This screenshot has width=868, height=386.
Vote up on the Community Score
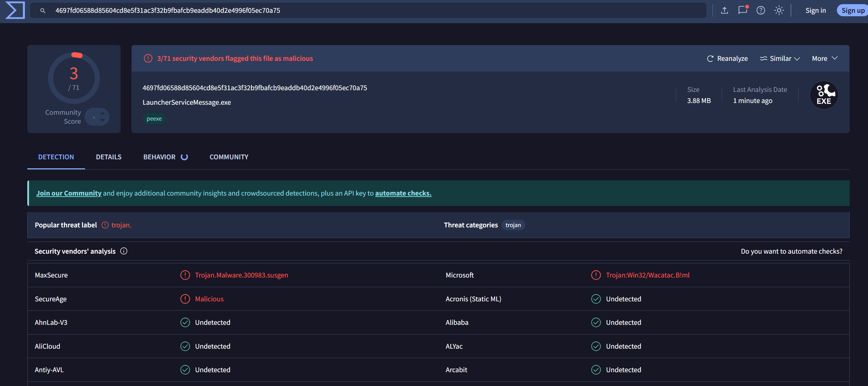tap(103, 113)
